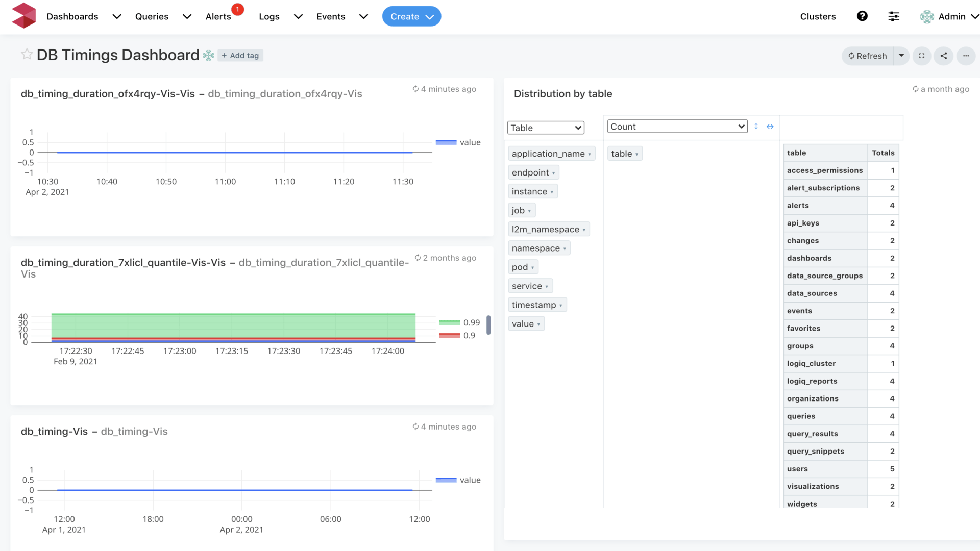Image resolution: width=980 pixels, height=551 pixels.
Task: Open the Table renderer dropdown
Action: point(546,128)
